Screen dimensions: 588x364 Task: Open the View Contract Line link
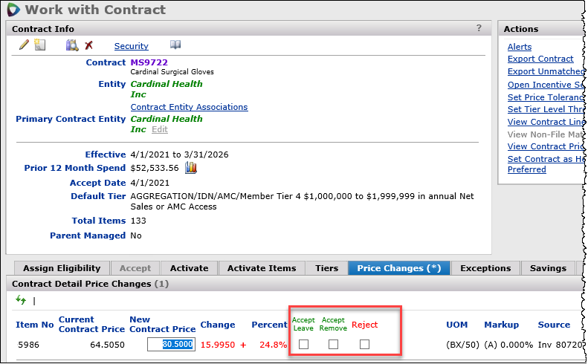pos(546,122)
